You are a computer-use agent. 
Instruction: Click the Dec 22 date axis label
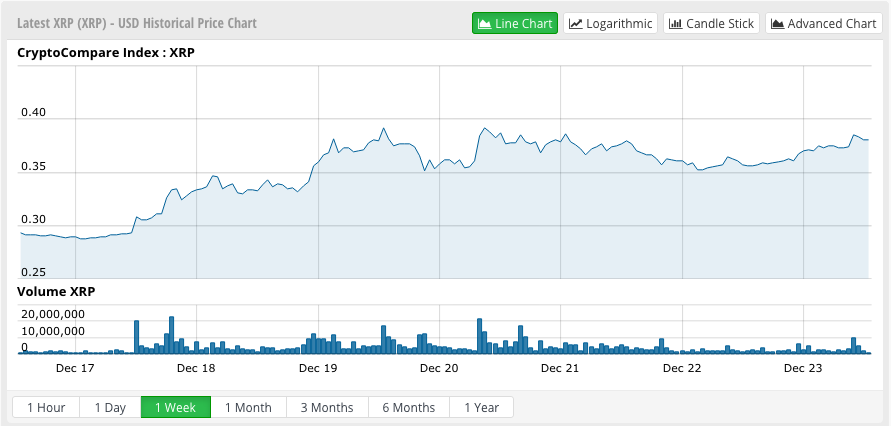point(681,368)
